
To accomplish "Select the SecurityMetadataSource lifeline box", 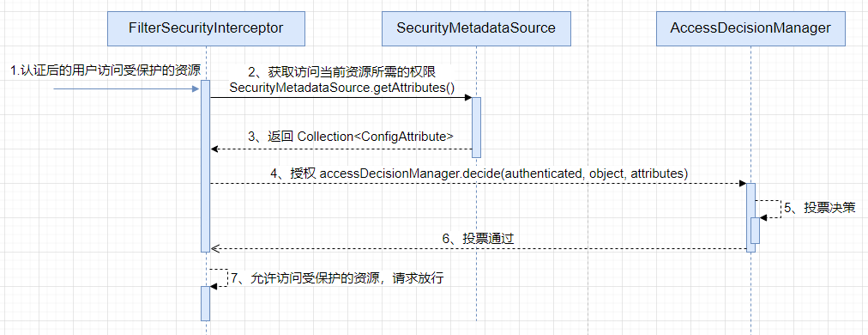I will [476, 27].
